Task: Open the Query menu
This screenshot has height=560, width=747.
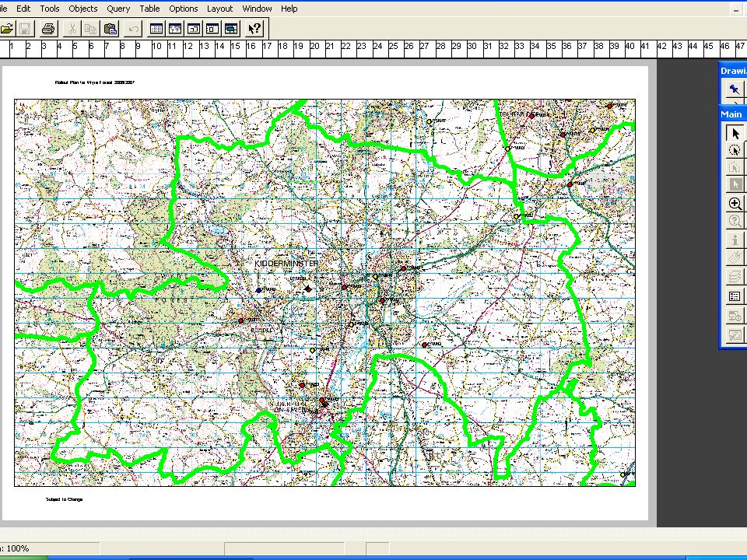Action: coord(118,9)
